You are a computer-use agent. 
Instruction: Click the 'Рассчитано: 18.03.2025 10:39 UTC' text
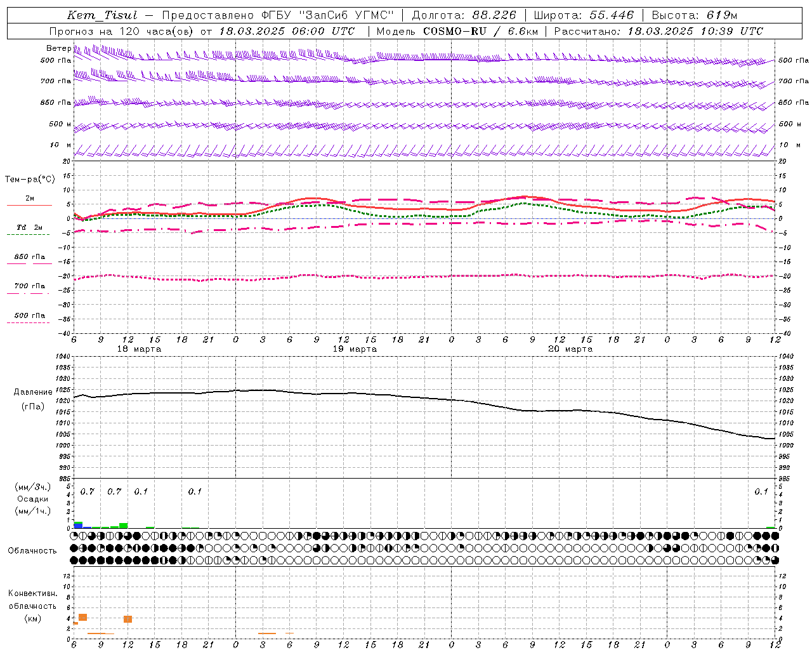tap(658, 31)
